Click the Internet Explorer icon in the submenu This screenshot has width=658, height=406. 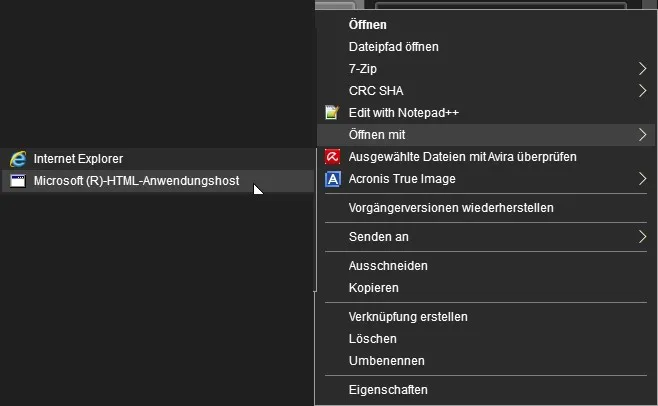(18, 159)
